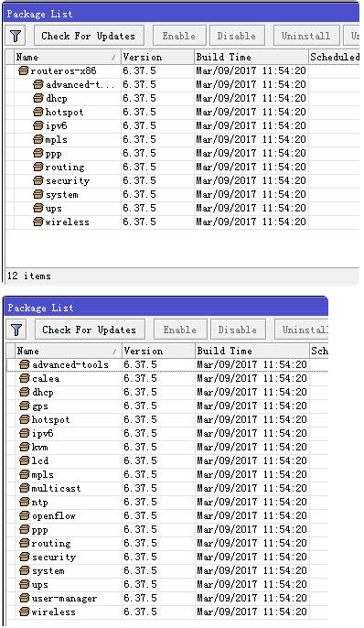The height and width of the screenshot is (628, 364).
Task: Click routing package icon in upper list
Action: [x=38, y=167]
